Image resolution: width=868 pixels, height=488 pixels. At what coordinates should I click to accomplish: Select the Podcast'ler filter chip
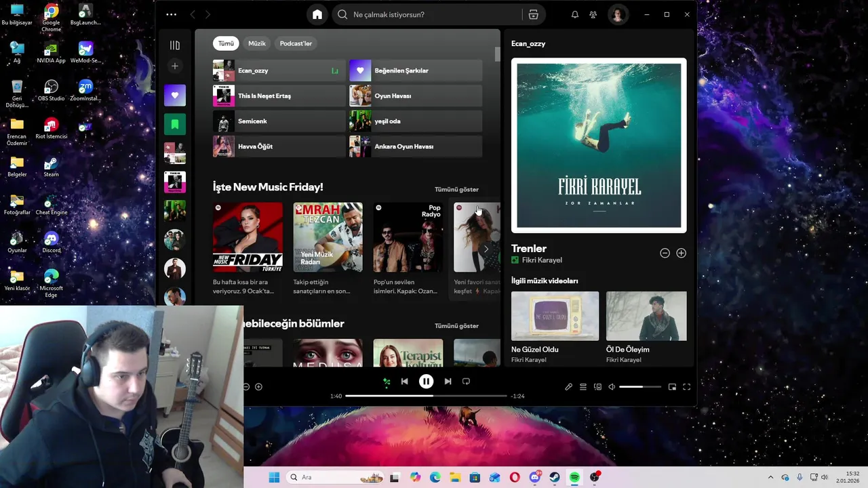(x=296, y=43)
